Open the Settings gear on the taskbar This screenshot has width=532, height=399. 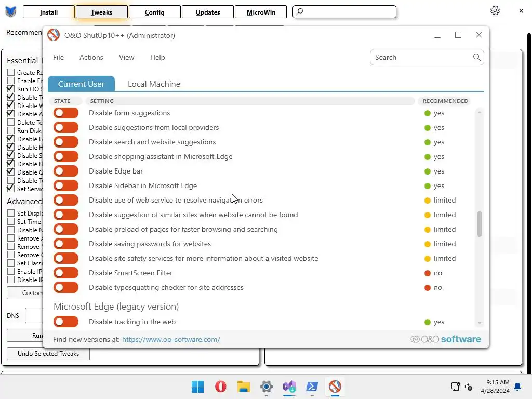pos(267,387)
